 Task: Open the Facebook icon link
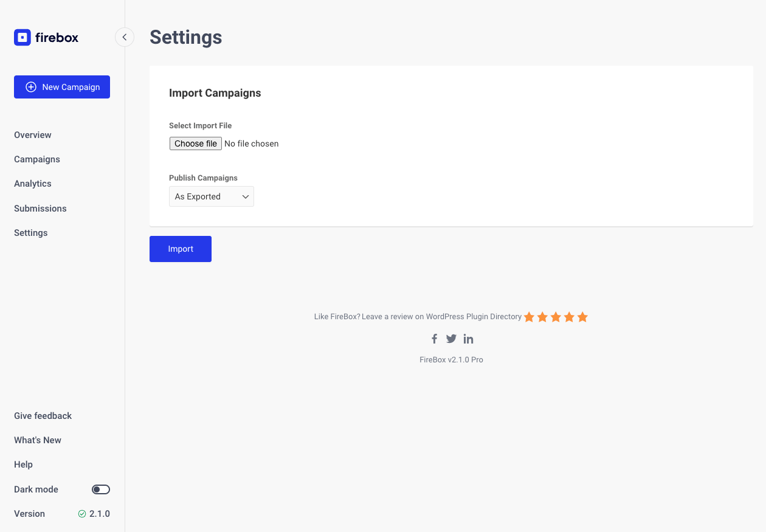click(435, 339)
